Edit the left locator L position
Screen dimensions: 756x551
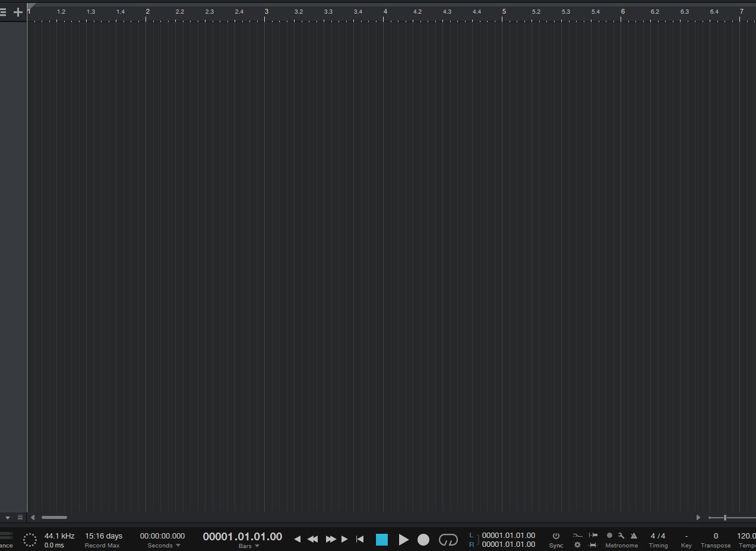coord(508,536)
